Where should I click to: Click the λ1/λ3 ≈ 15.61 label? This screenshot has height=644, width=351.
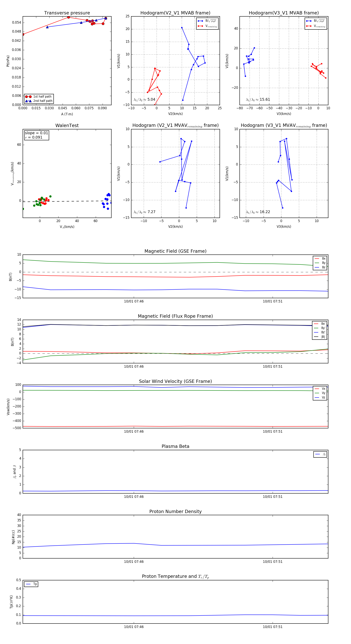point(258,100)
